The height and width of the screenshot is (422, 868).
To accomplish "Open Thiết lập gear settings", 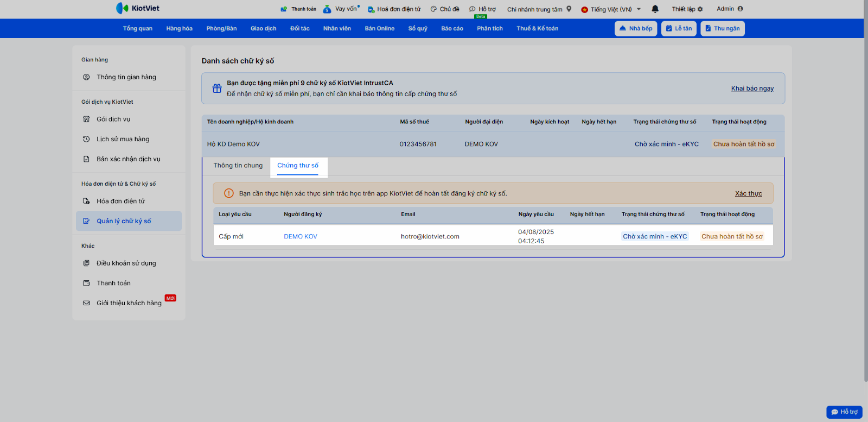I will 700,9.
